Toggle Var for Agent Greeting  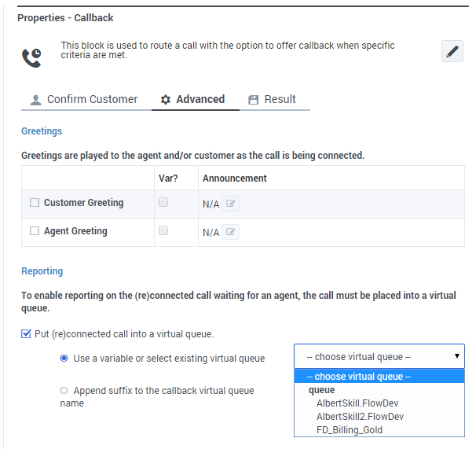tap(163, 230)
